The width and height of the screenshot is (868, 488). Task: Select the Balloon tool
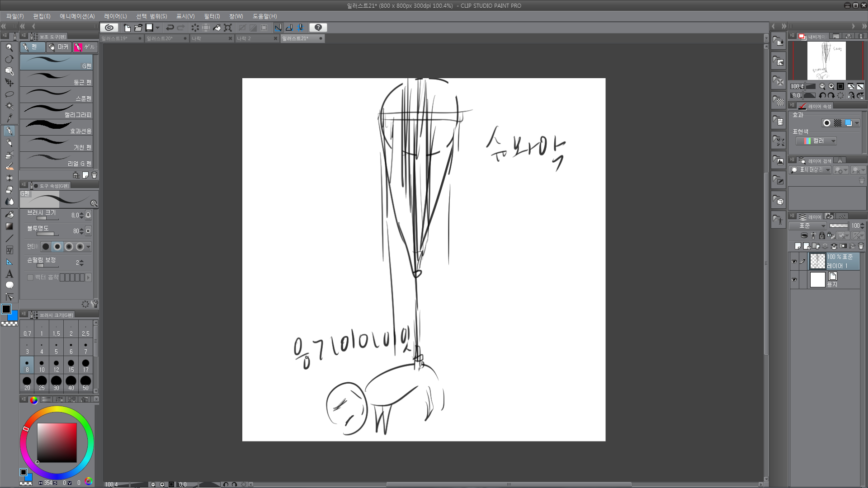tap(9, 285)
